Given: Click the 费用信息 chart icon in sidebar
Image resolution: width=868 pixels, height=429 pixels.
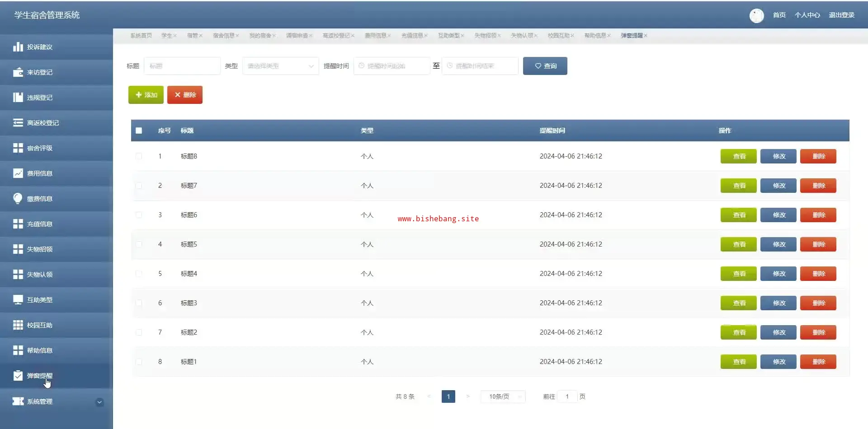Looking at the screenshot, I should coord(18,173).
